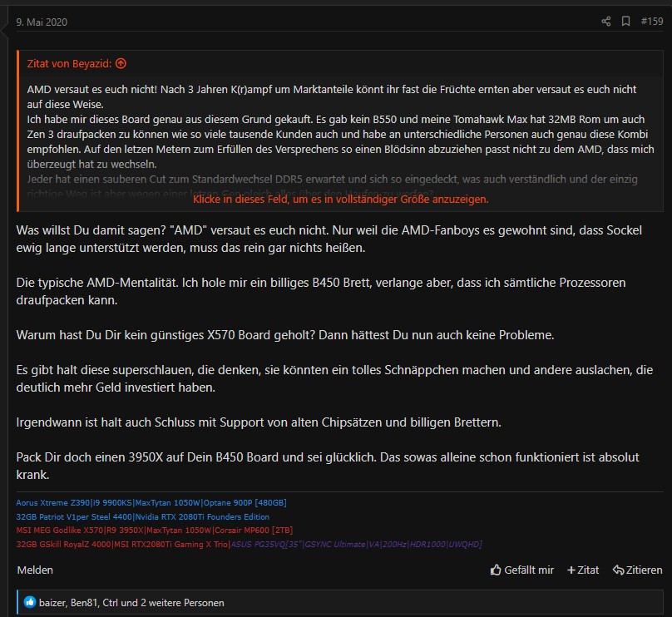Expand the quote to full size
672x617 pixels.
340,200
